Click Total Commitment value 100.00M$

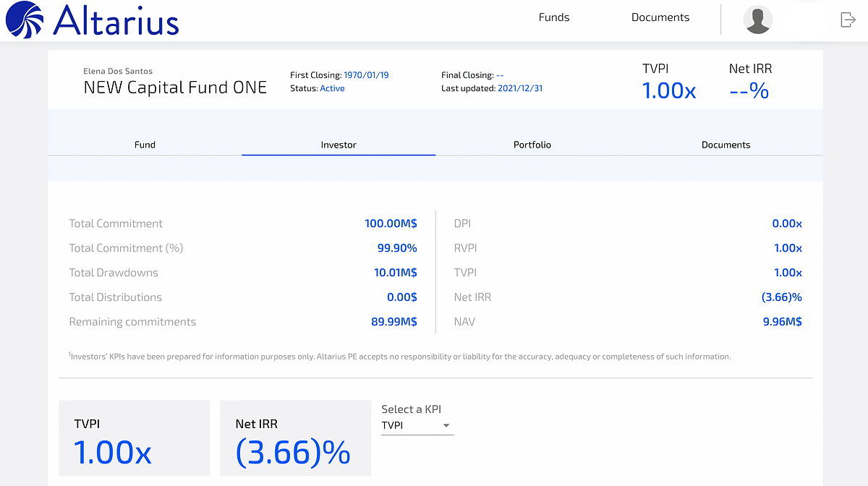click(x=391, y=223)
